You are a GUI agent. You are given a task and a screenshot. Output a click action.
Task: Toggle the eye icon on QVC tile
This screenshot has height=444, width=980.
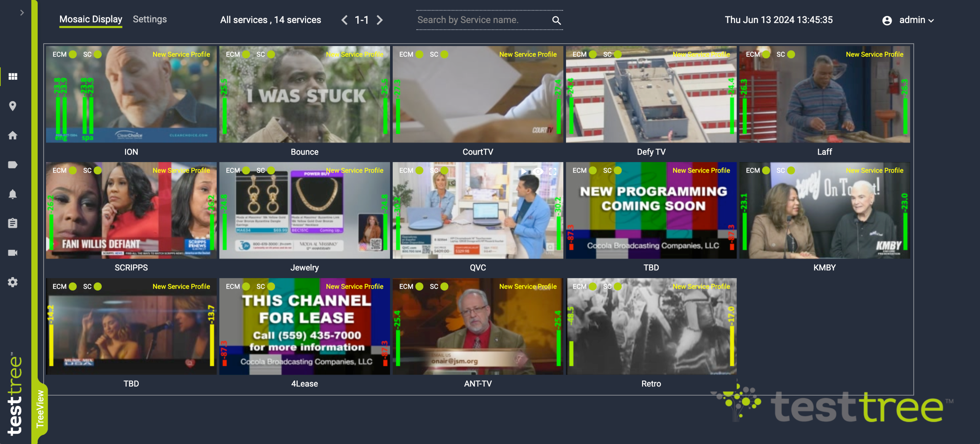[538, 171]
